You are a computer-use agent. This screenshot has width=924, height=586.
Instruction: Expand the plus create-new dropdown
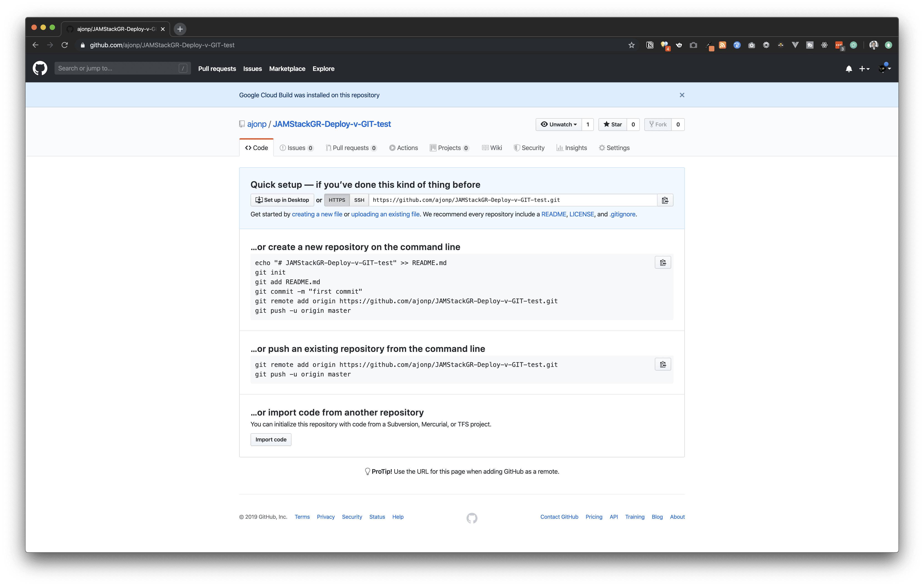(x=864, y=69)
